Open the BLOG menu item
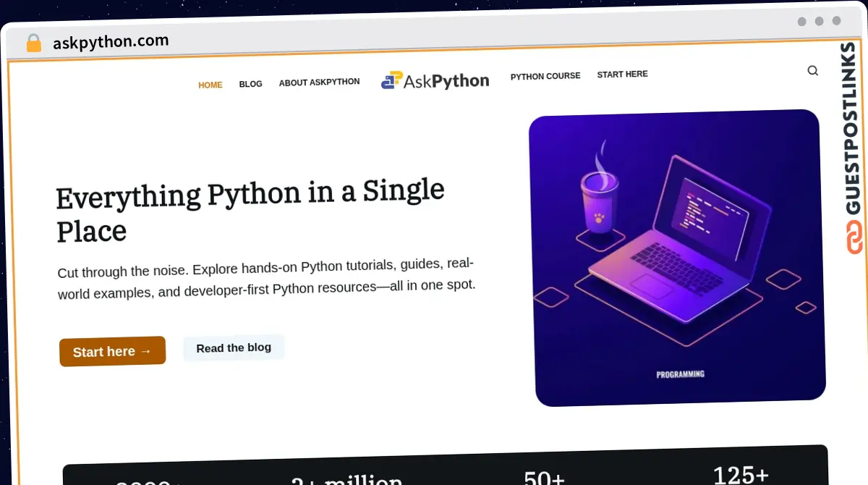Viewport: 868px width, 485px height. (x=250, y=84)
